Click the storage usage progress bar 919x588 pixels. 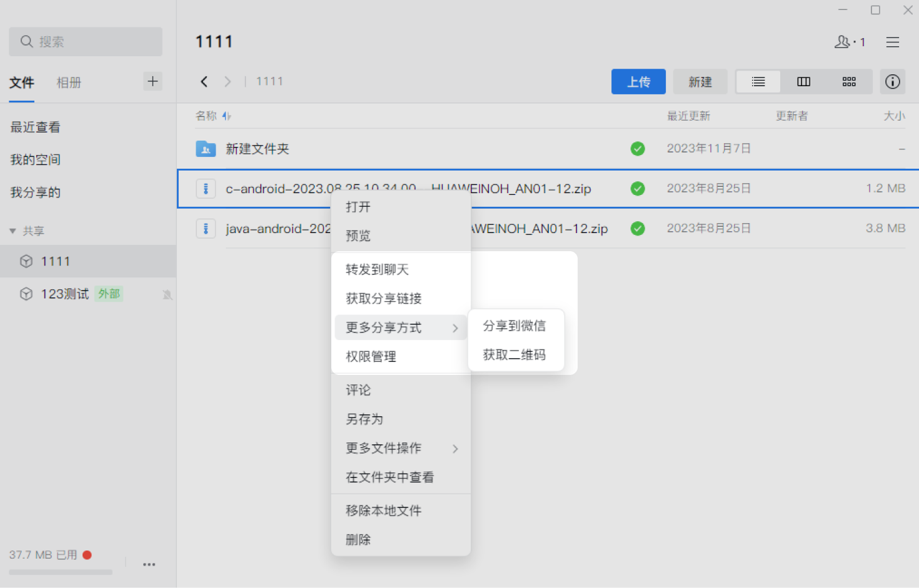(x=60, y=572)
